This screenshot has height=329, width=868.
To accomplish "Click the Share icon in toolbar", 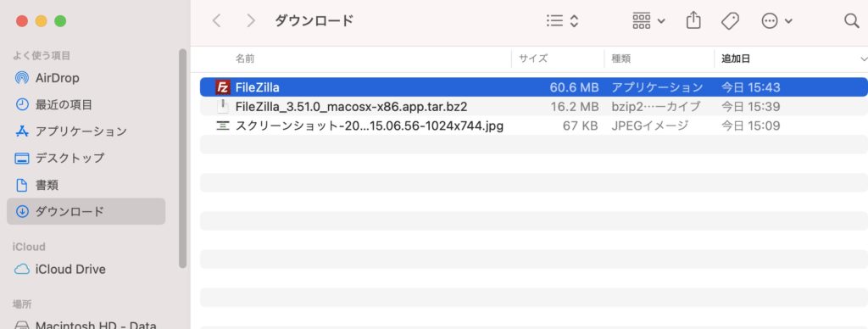I will (693, 20).
